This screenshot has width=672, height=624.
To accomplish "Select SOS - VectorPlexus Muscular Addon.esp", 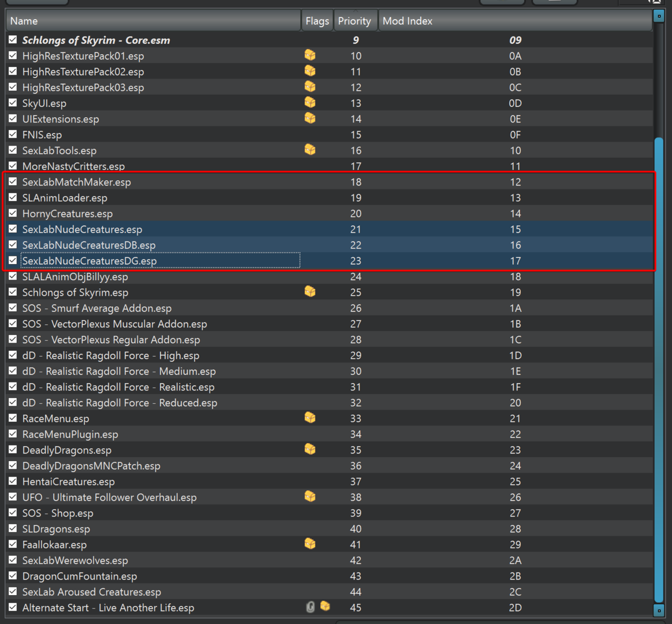I will (x=329, y=324).
